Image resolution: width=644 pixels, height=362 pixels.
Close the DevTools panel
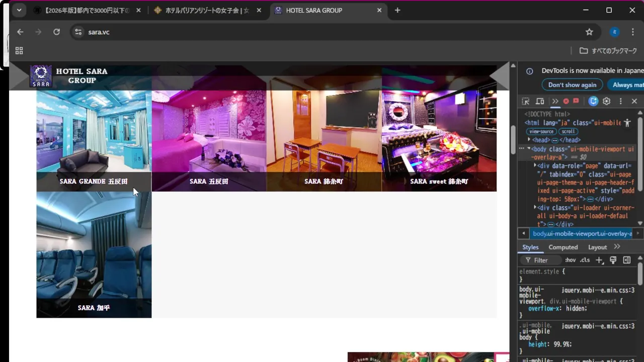[x=634, y=101]
